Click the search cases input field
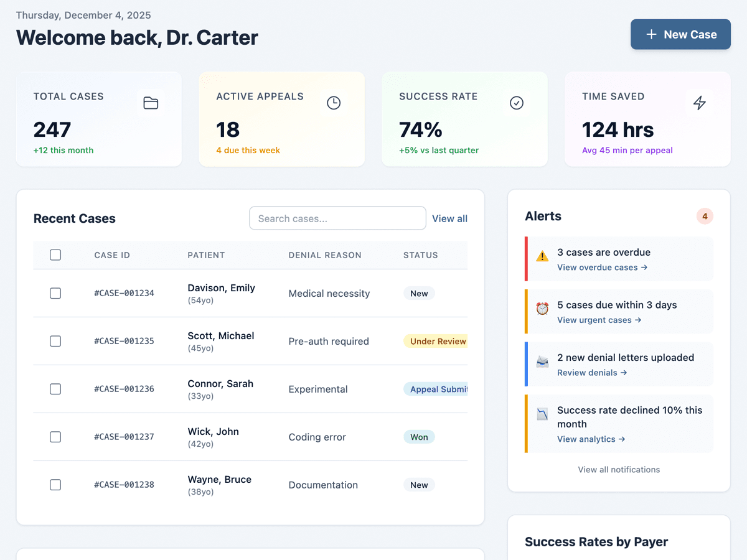The height and width of the screenshot is (560, 747). tap(337, 218)
